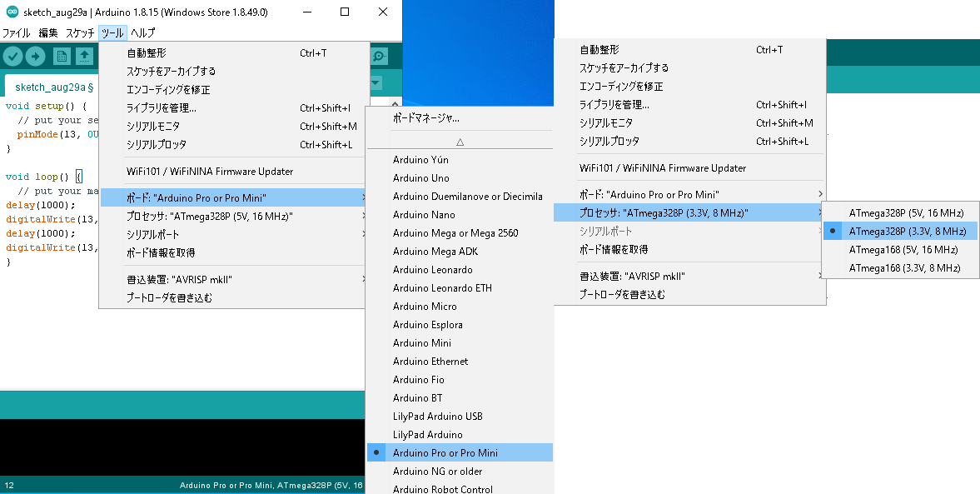Click the New sketch toolbar icon

62,57
